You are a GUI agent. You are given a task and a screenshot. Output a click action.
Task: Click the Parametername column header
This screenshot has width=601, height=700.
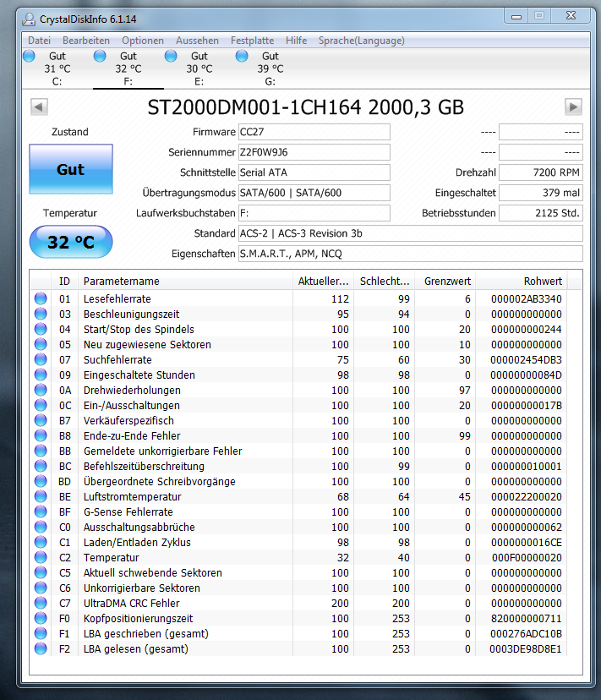[x=185, y=282]
